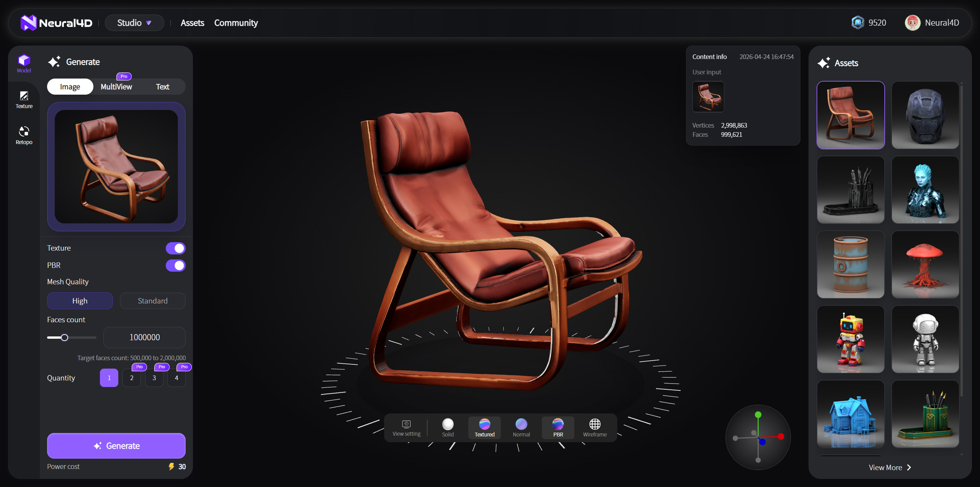980x487 pixels.
Task: Switch viewport to Normal view mode
Action: (x=521, y=426)
